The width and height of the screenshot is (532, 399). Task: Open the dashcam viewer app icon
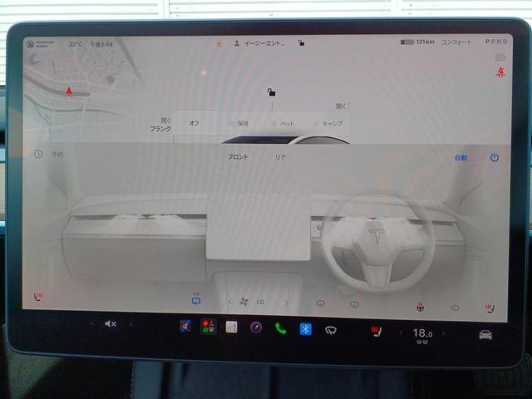coord(209,327)
